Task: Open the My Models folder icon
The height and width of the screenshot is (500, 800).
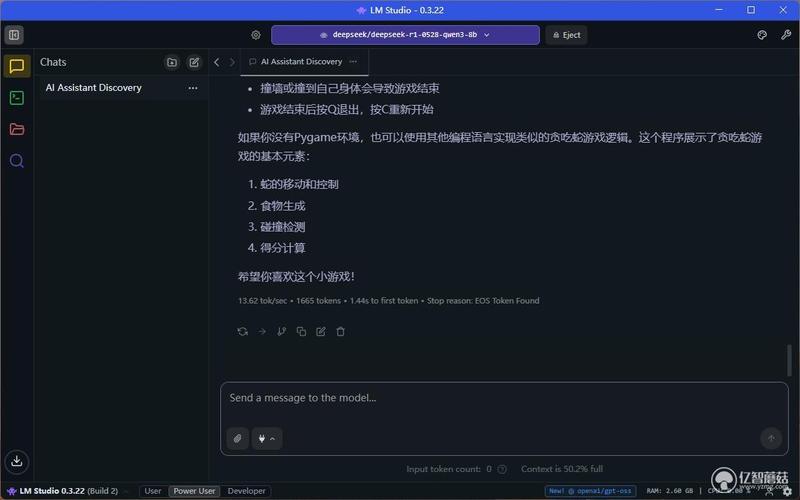Action: [17, 129]
